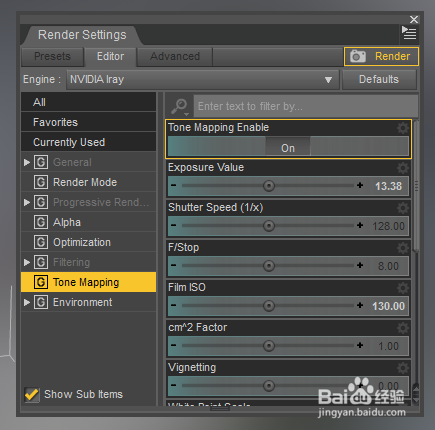Decrease Exposure Value with minus button
Screen dimensions: 435x430
click(x=173, y=185)
